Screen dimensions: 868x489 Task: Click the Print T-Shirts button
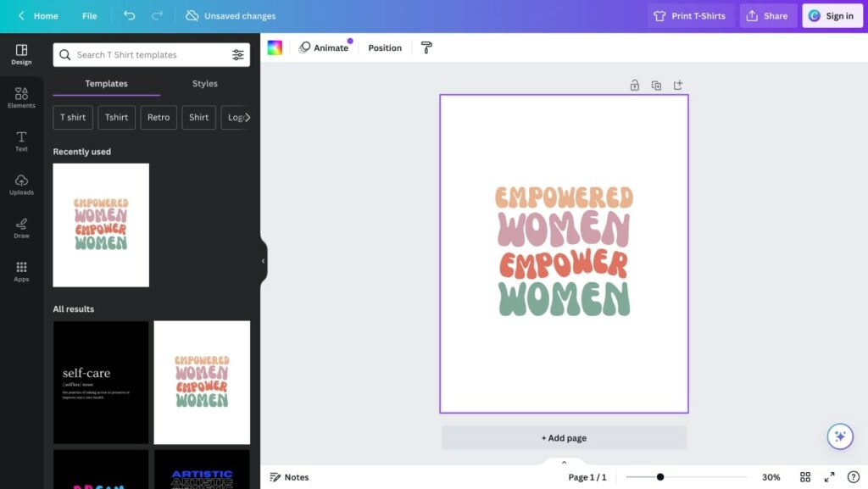(x=692, y=15)
